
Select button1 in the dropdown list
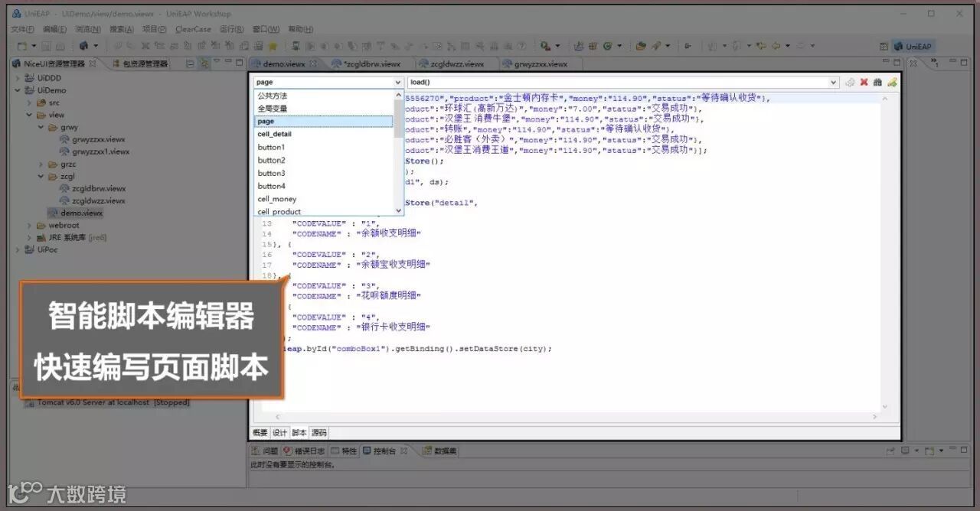tap(324, 147)
